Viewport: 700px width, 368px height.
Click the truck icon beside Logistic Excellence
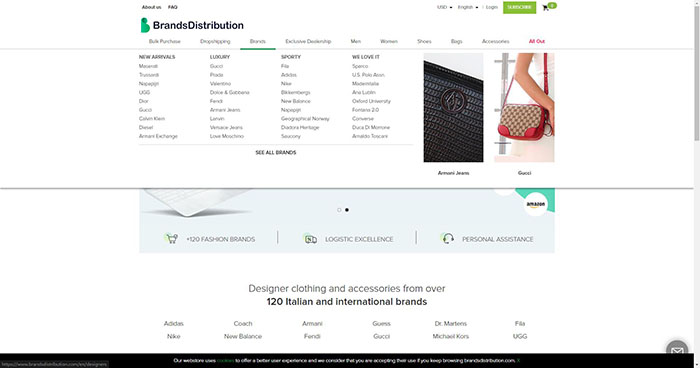click(310, 239)
